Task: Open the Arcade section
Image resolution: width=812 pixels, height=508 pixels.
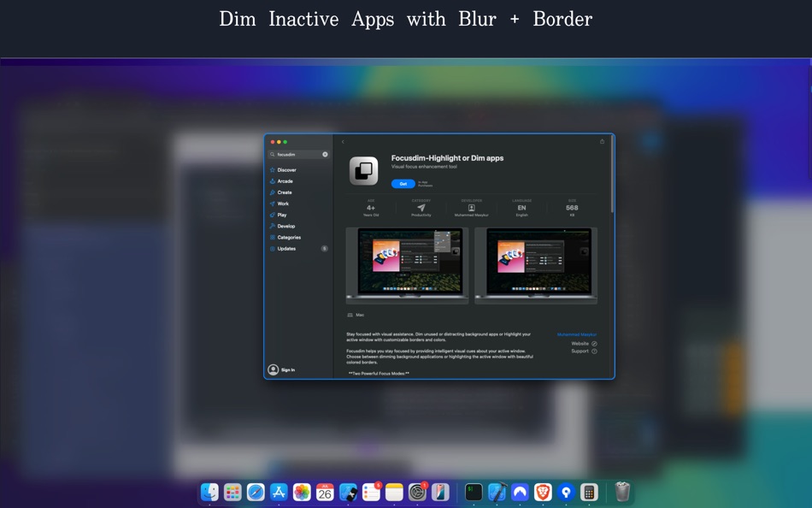Action: pyautogui.click(x=282, y=181)
